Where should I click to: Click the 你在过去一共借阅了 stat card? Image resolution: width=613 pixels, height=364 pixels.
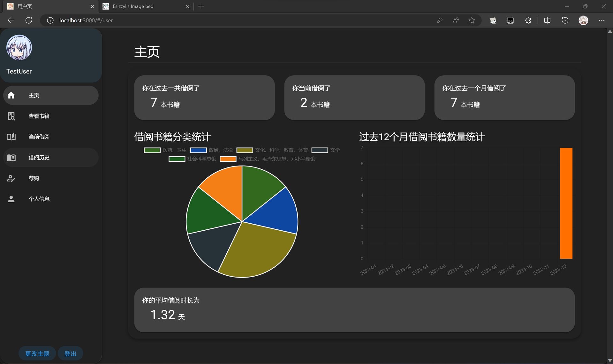coord(204,98)
